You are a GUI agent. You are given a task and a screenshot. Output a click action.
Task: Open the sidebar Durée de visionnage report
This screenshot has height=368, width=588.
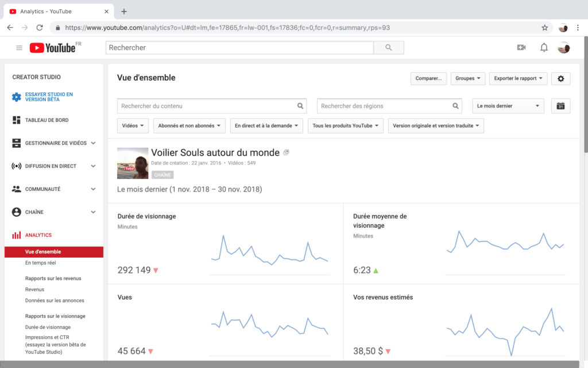[48, 327]
